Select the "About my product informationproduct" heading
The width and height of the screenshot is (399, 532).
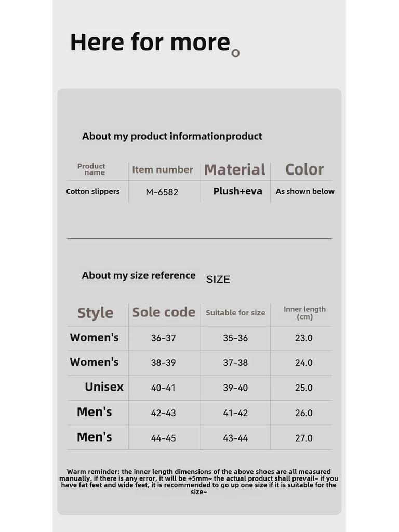click(x=172, y=136)
